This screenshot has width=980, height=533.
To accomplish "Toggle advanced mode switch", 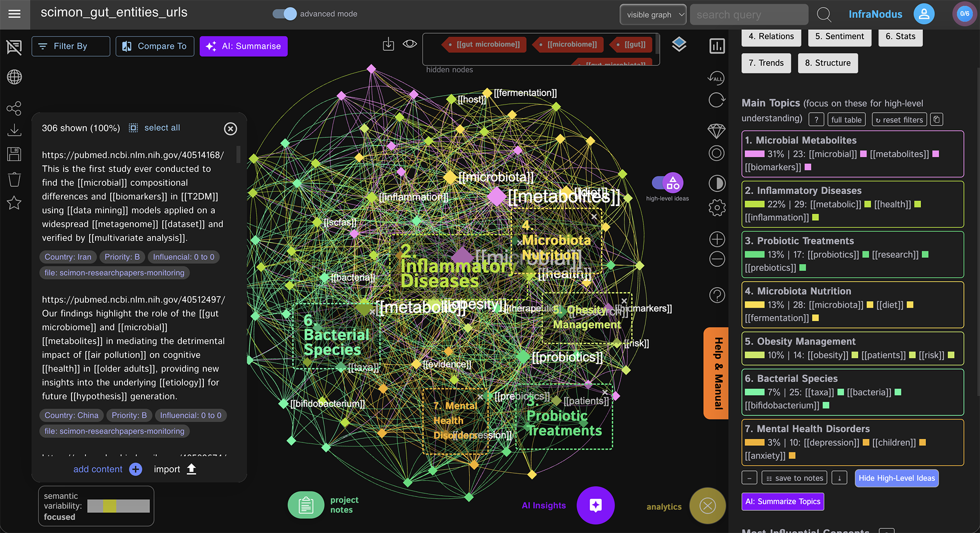I will coord(285,14).
